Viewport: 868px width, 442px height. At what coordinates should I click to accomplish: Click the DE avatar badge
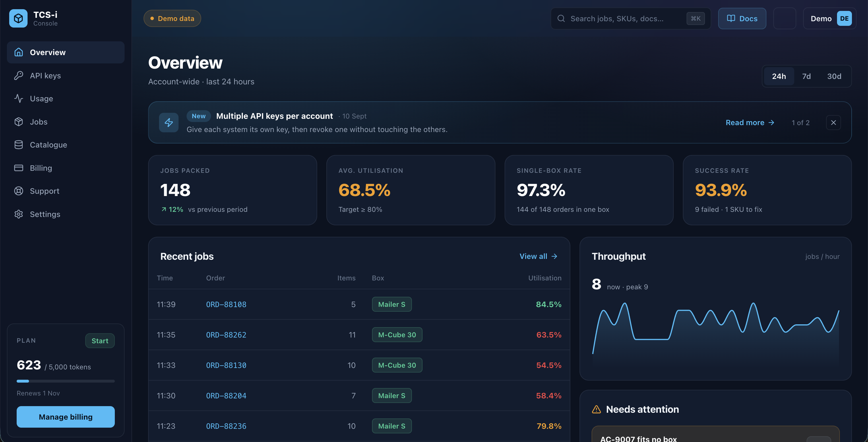coord(844,19)
